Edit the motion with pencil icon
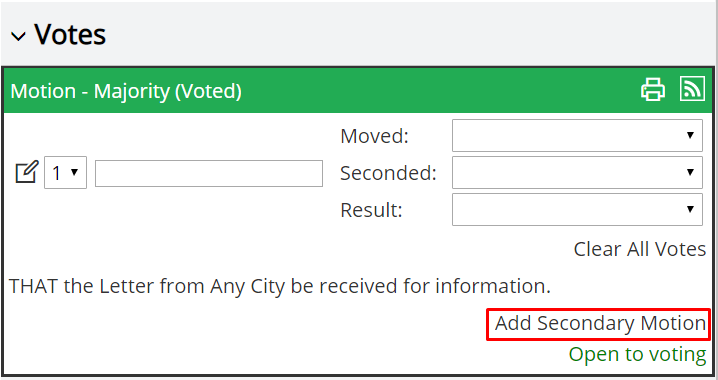This screenshot has height=380, width=718. coord(27,172)
